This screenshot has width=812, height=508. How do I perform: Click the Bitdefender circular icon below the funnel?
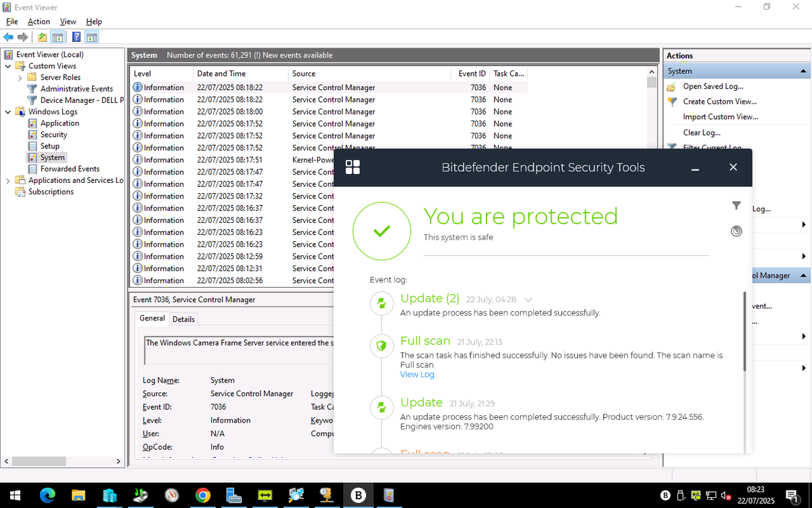pos(736,231)
